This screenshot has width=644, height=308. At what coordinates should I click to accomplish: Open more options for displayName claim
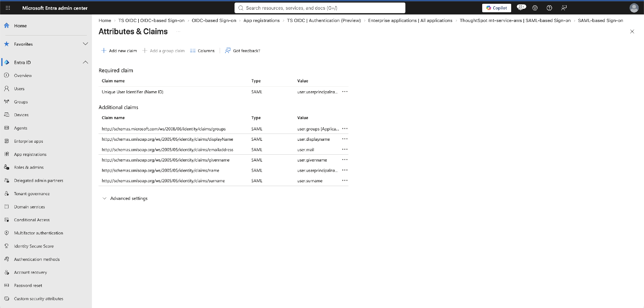coord(345,139)
